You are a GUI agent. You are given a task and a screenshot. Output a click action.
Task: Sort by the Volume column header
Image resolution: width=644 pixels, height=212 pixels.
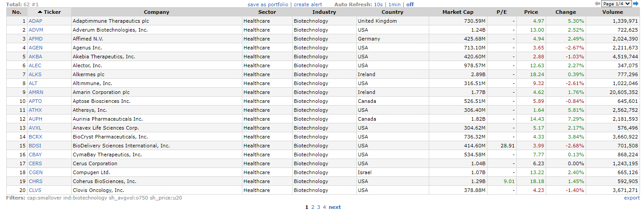(x=612, y=12)
